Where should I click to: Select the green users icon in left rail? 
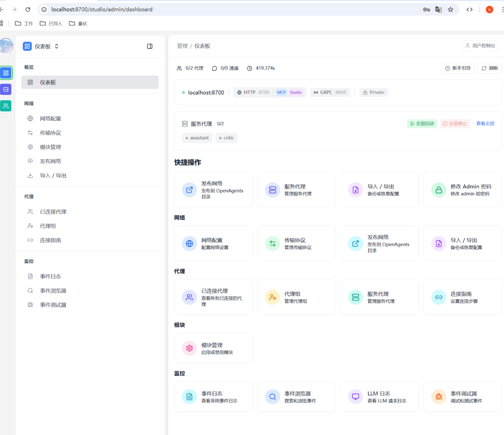(6, 106)
